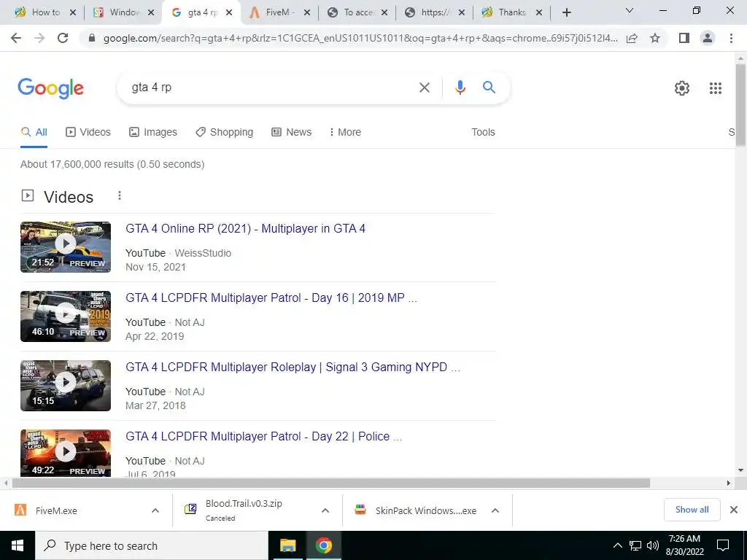
Task: Open the FiveM.exe downloaded file
Action: 56,510
